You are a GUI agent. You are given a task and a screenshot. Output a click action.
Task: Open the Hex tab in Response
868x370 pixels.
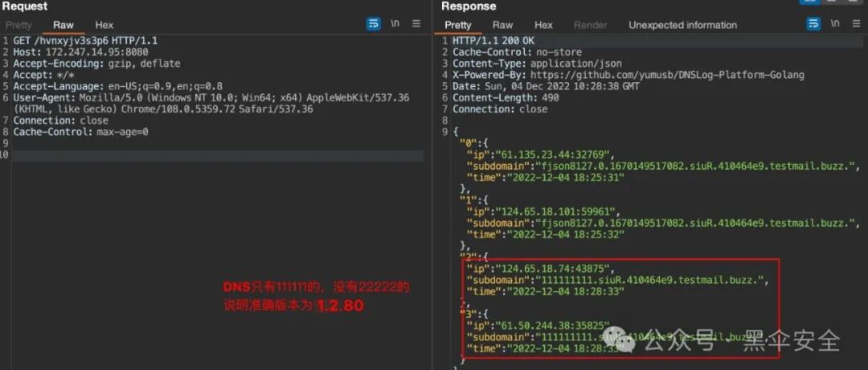[543, 25]
